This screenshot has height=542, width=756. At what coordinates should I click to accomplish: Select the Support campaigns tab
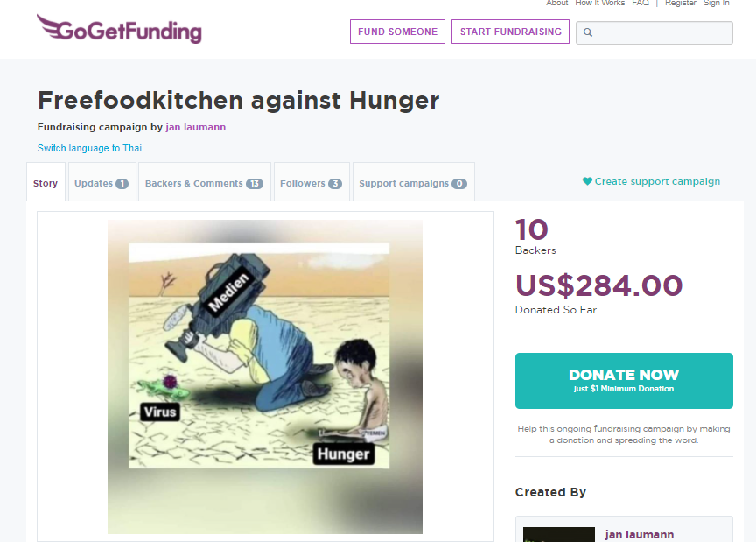click(x=414, y=182)
